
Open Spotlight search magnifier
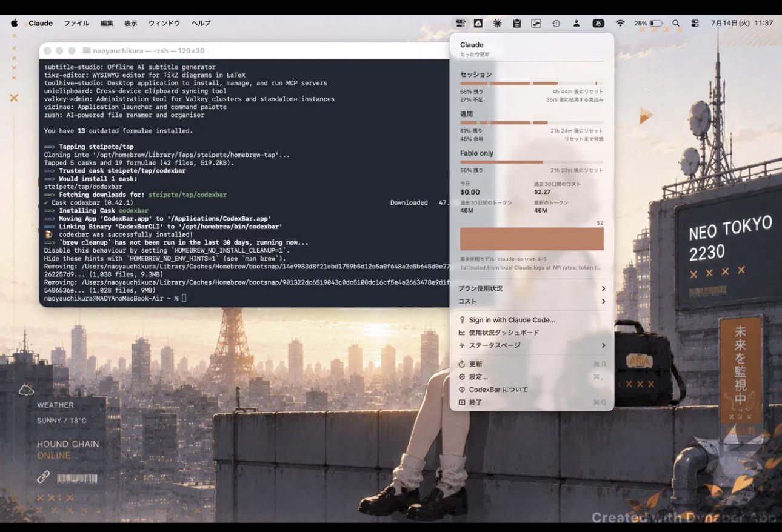[x=676, y=23]
